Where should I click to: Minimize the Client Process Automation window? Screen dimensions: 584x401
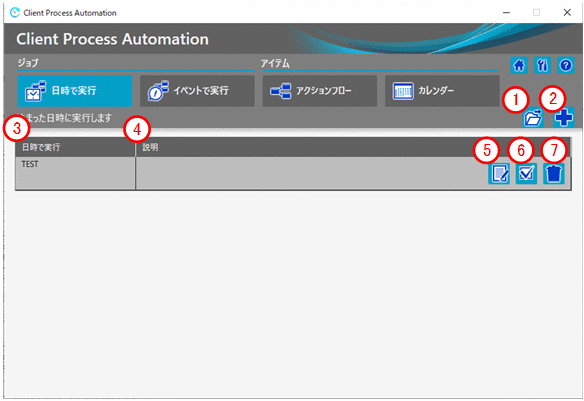tap(506, 13)
